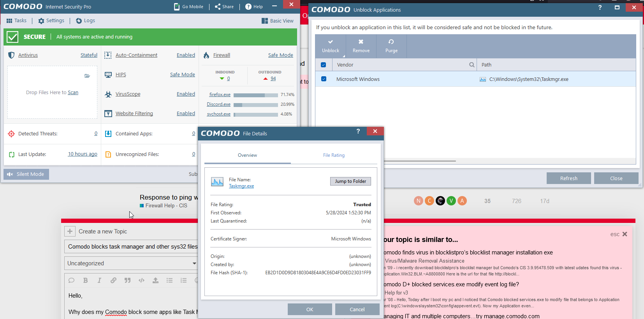Click the horizontal scrollbar in the application list

pyautogui.click(x=420, y=161)
